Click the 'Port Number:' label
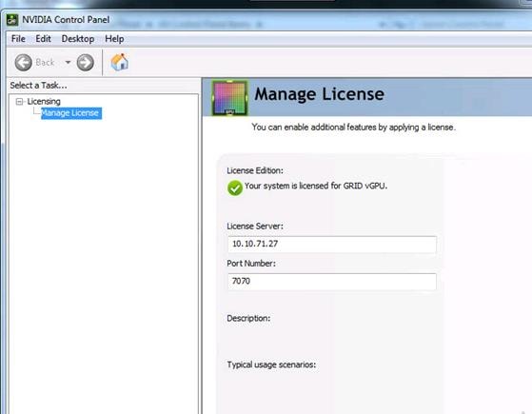 point(251,264)
